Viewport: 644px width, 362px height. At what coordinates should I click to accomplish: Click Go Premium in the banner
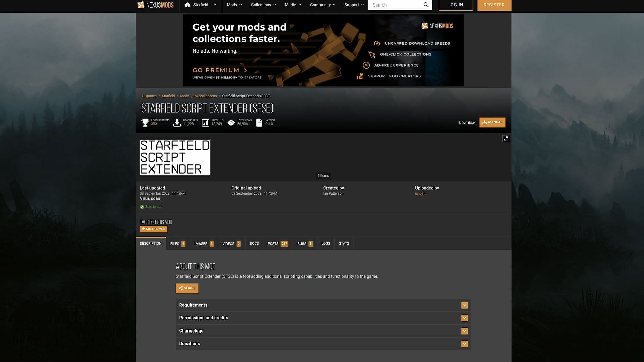click(x=220, y=70)
